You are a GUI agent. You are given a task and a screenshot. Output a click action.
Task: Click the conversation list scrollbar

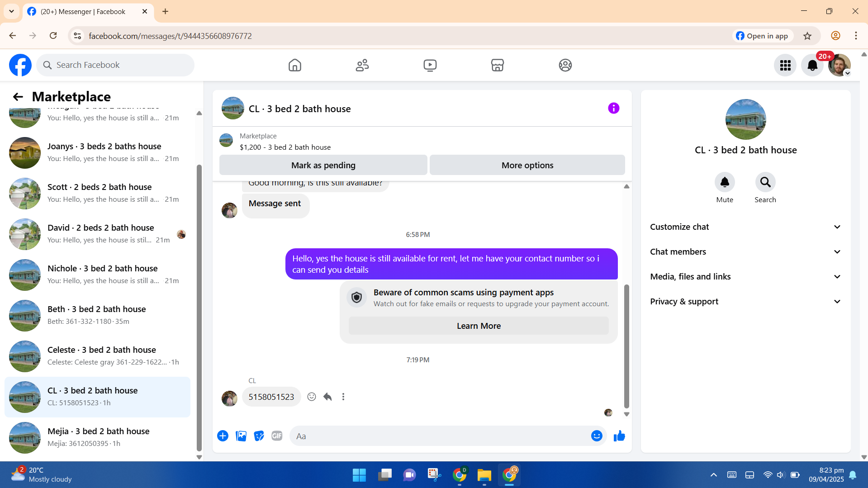tap(199, 308)
